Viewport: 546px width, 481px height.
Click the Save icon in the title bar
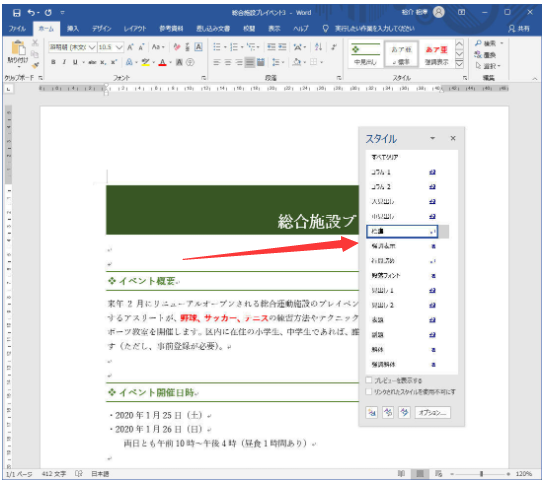[x=16, y=13]
